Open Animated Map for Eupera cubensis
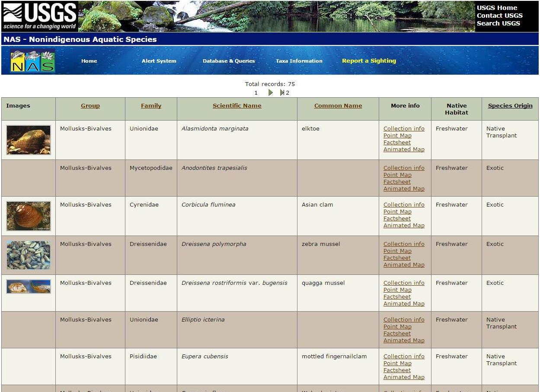This screenshot has height=392, width=540. (x=404, y=377)
